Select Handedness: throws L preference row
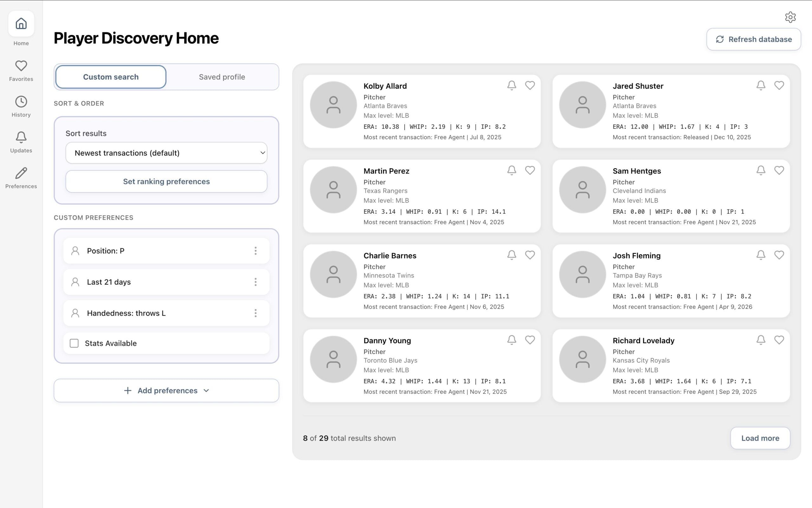812x508 pixels. point(167,313)
